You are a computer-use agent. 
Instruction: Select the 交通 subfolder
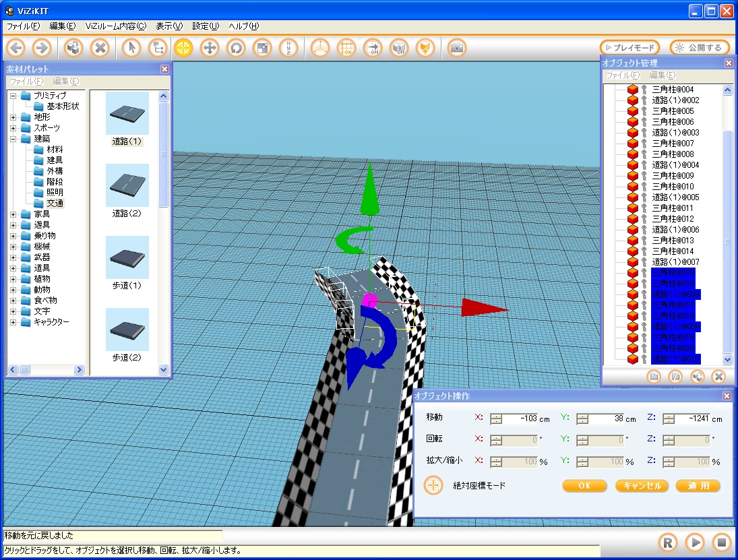pyautogui.click(x=55, y=204)
